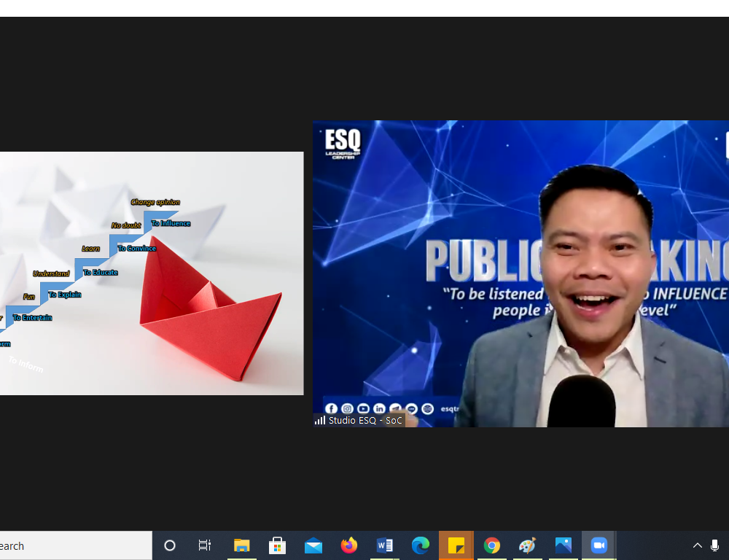Screen dimensions: 729x560
Task: Launch the Mail app from the taskbar
Action: coord(313,545)
